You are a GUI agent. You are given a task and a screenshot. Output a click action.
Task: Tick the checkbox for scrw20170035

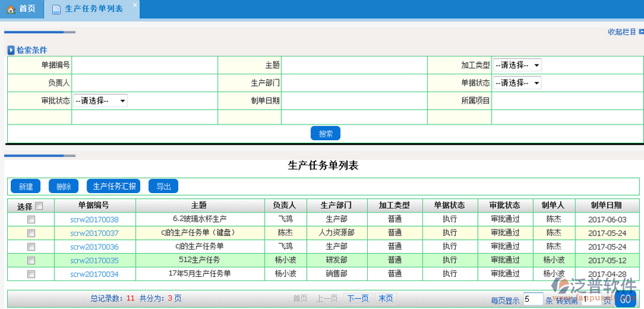(31, 260)
